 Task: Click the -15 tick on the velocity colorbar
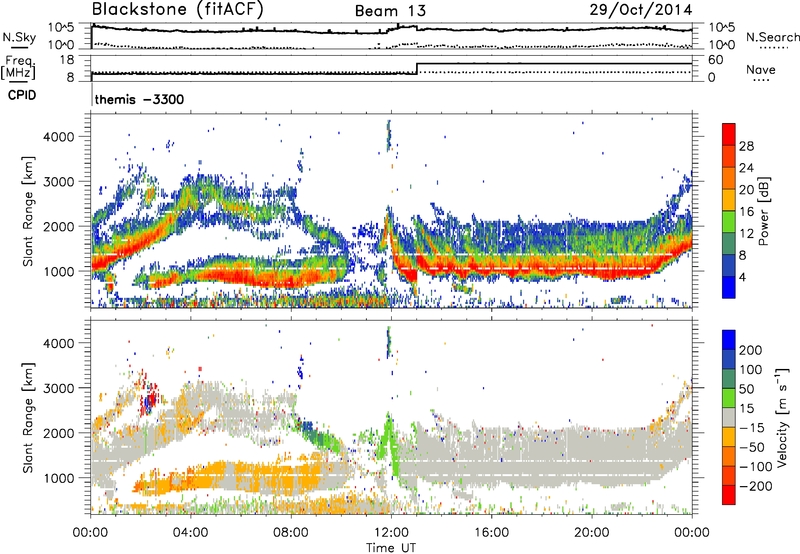[x=752, y=428]
